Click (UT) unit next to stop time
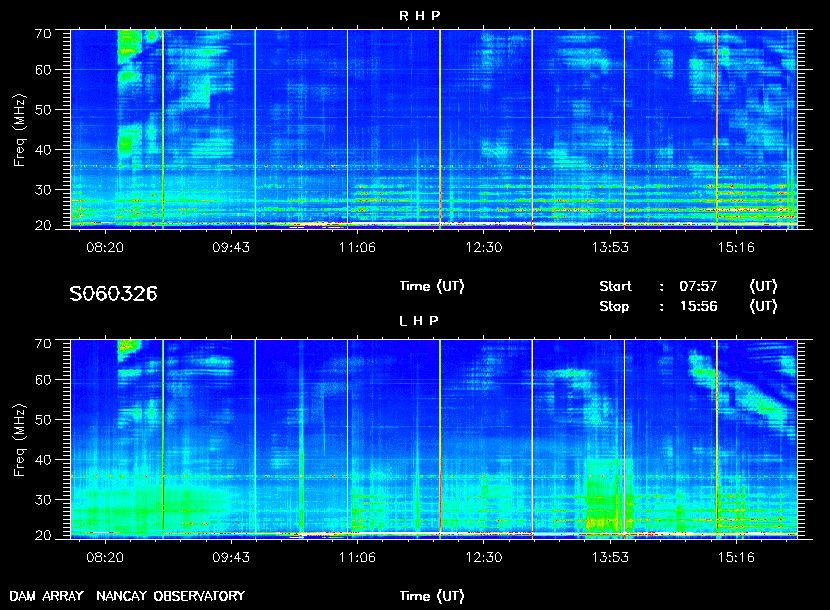 click(x=763, y=307)
